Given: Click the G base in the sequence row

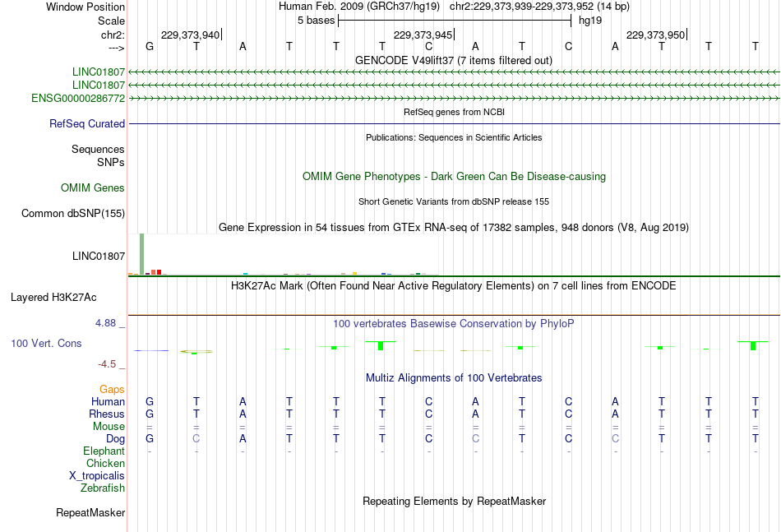Looking at the screenshot, I should (x=150, y=46).
